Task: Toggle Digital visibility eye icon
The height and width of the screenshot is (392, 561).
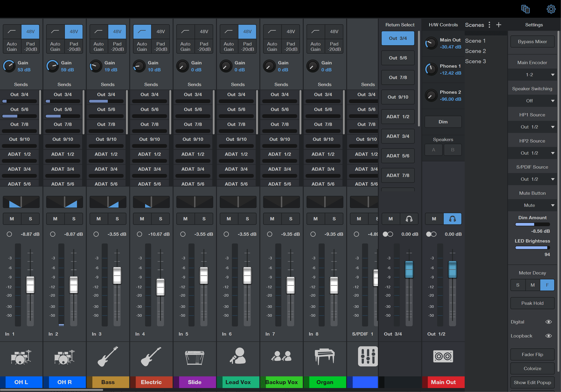Action: click(549, 322)
